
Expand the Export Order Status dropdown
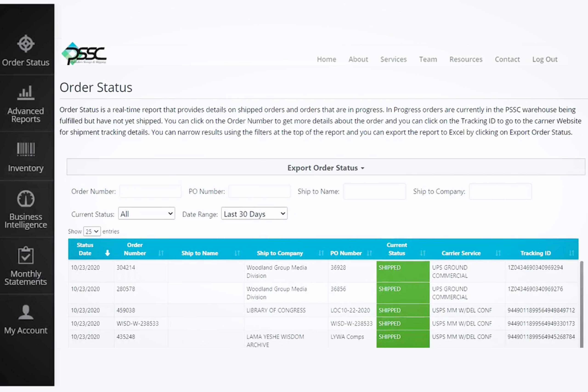tap(325, 168)
